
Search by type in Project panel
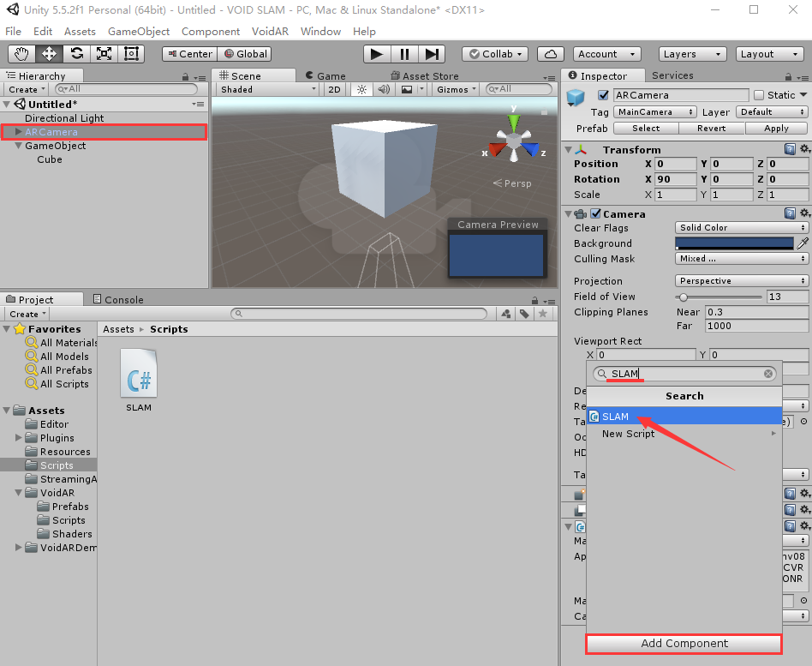(x=506, y=314)
